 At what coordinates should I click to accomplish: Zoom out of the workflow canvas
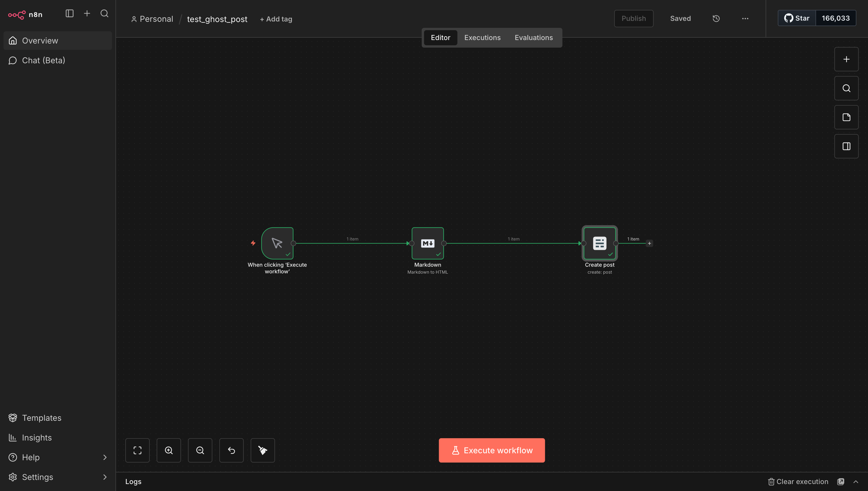200,450
